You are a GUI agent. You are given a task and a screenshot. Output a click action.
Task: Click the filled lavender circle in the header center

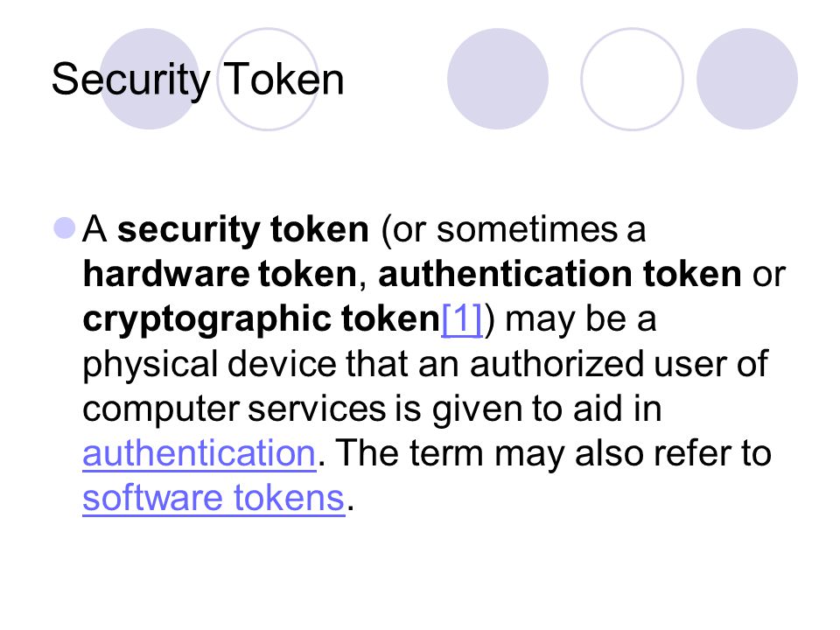(498, 79)
